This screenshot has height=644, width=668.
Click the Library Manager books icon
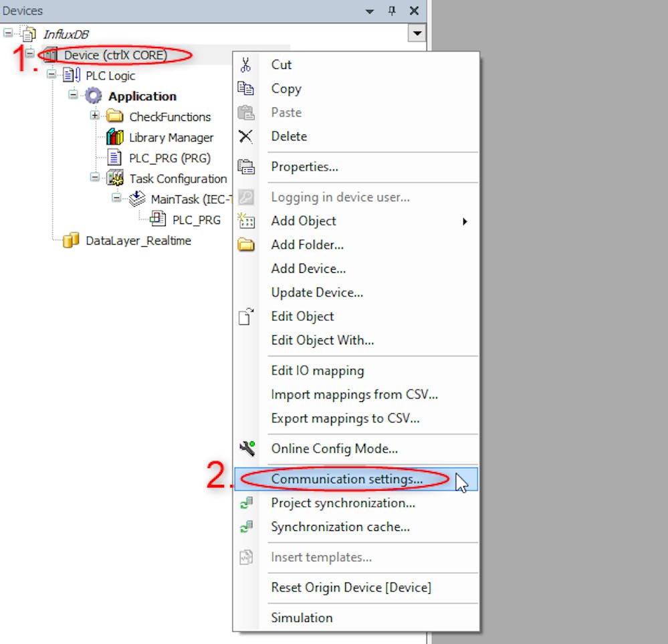pos(114,137)
